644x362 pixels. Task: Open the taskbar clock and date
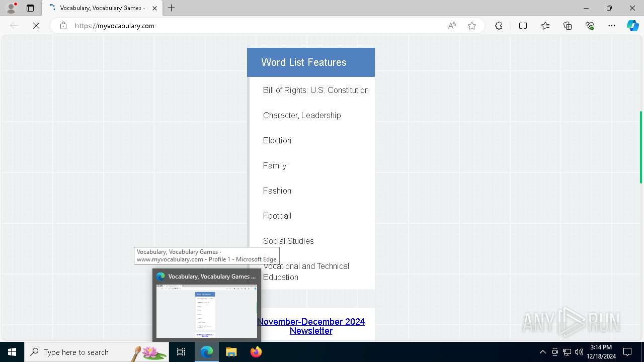click(601, 352)
